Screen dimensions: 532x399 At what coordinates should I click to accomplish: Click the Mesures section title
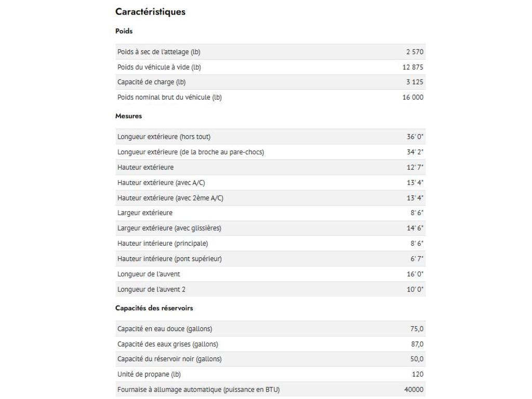pyautogui.click(x=128, y=116)
